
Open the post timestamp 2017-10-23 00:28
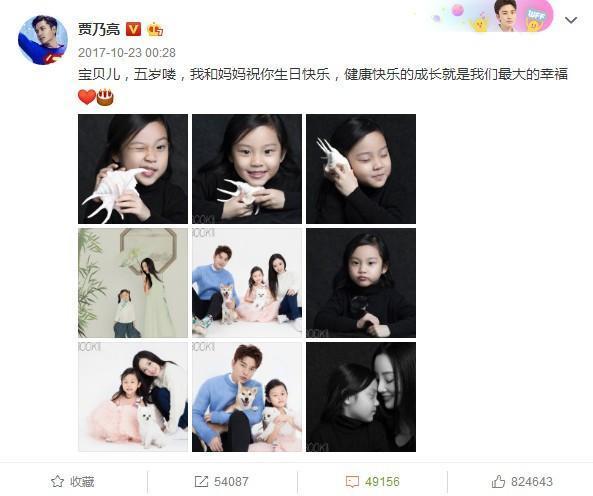click(x=127, y=53)
